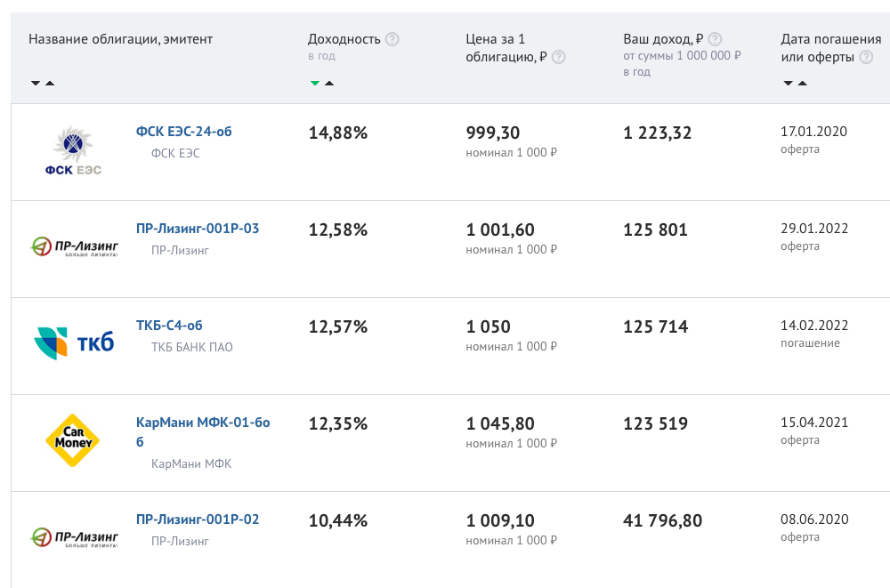Image resolution: width=890 pixels, height=588 pixels.
Task: Sort bond names descending with down arrow
Action: click(x=36, y=83)
